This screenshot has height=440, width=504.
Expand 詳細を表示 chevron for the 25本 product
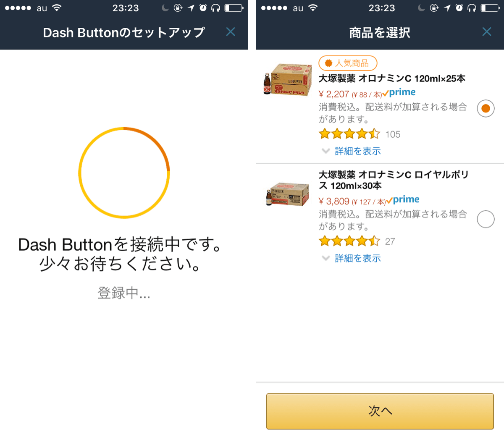325,151
